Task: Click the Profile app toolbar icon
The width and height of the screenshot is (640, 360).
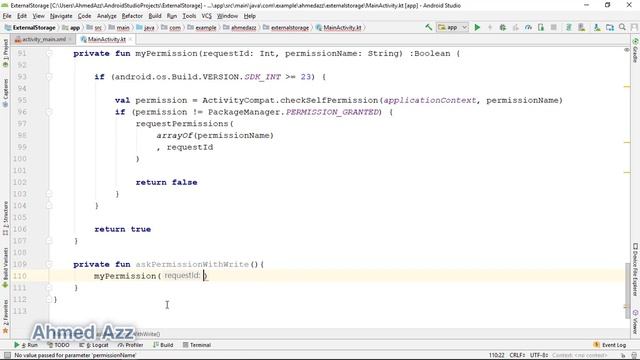Action: [x=528, y=27]
